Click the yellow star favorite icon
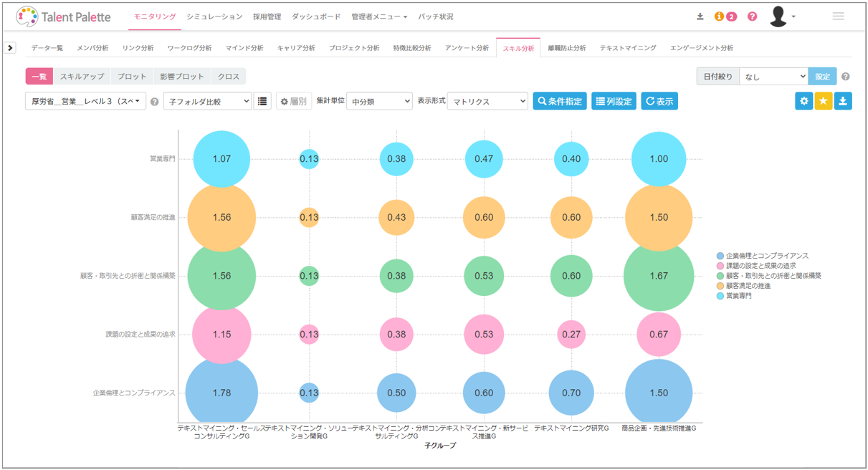868x470 pixels. pyautogui.click(x=823, y=101)
